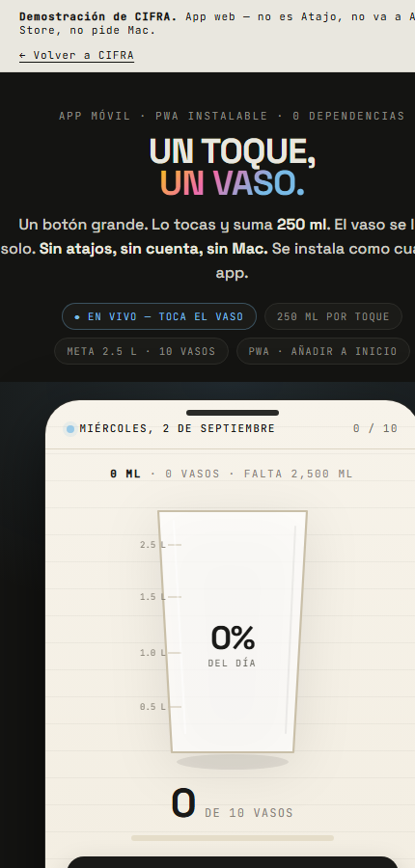Click the 'APP MÓVIL · PWA INSTALABLE' tagline

(163, 116)
